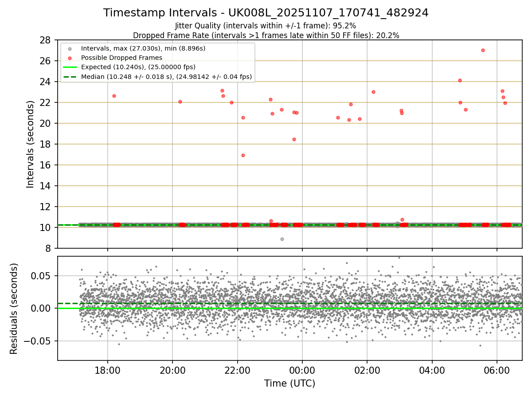Click the red dropped-frame point near 17 seconds
The height and width of the screenshot is (399, 532).
[x=243, y=155]
